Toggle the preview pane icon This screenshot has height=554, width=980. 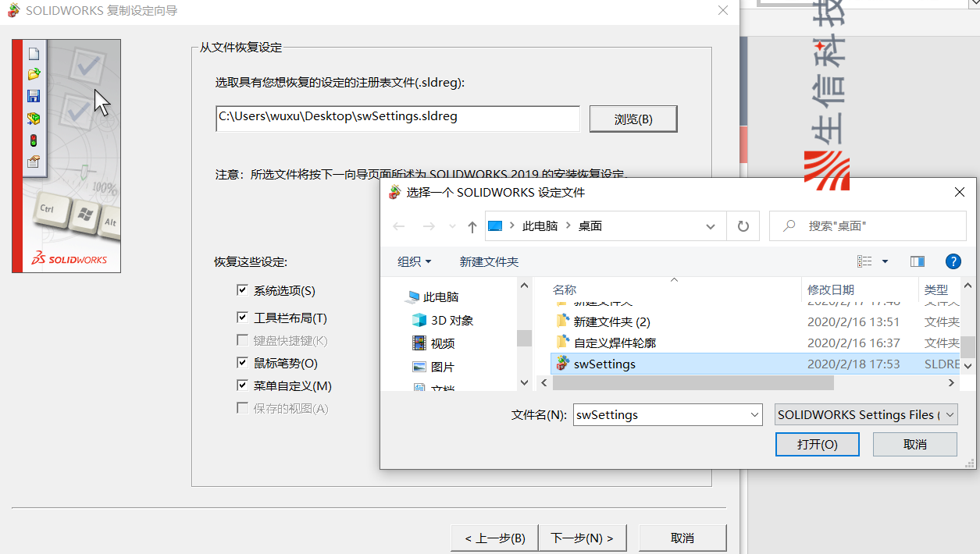pos(918,261)
